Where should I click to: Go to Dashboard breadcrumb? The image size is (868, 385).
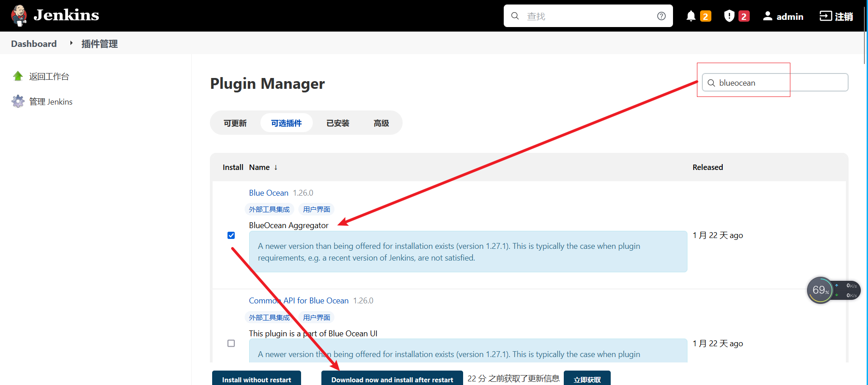[34, 44]
